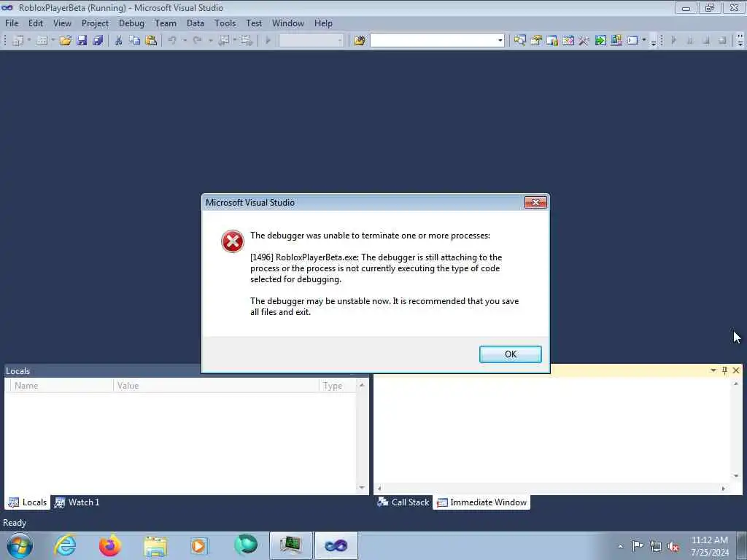Click the Extension Manager toolbar icon

click(616, 41)
